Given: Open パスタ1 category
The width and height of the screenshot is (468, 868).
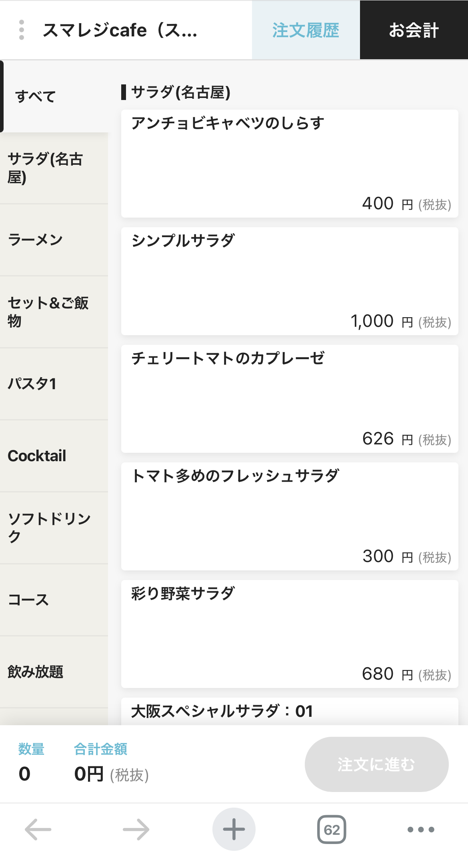Looking at the screenshot, I should pos(54,384).
